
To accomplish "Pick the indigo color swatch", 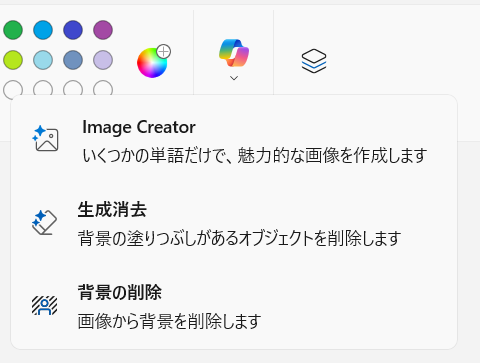I will (x=73, y=30).
